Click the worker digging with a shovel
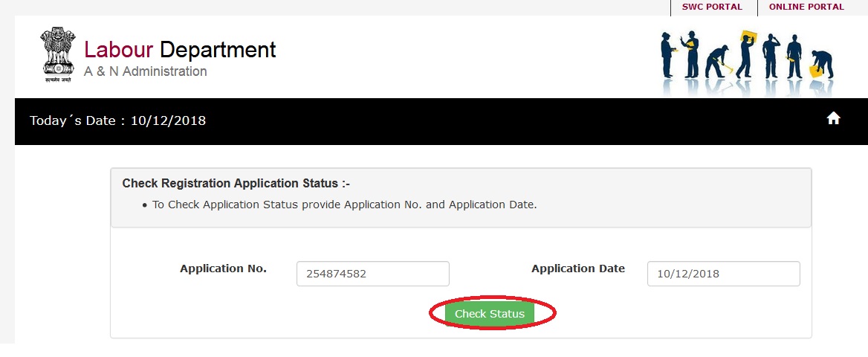This screenshot has width=868, height=357. point(718,61)
